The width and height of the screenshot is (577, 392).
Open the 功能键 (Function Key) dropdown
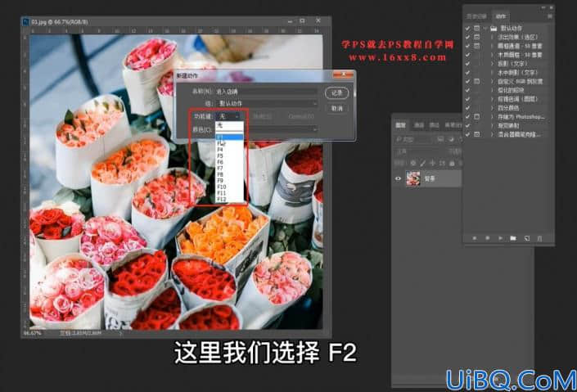coord(229,116)
